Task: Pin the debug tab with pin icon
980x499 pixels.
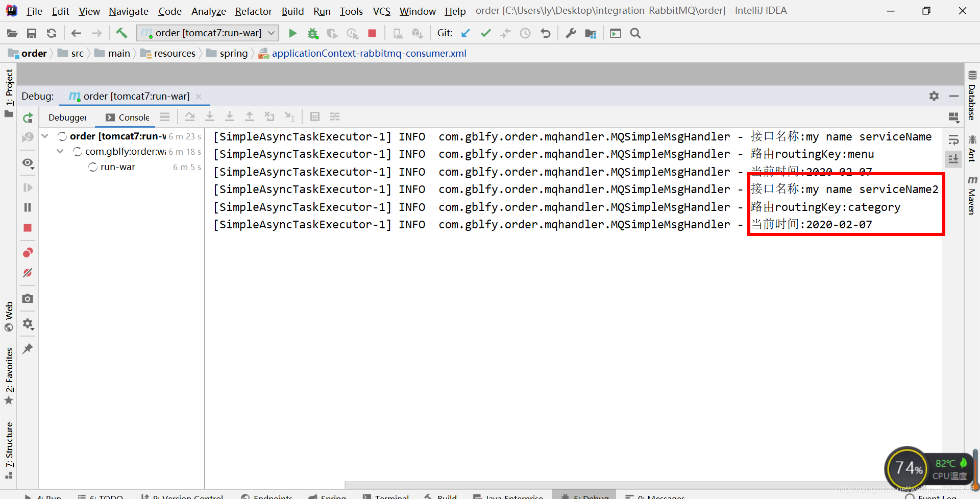Action: [28, 349]
